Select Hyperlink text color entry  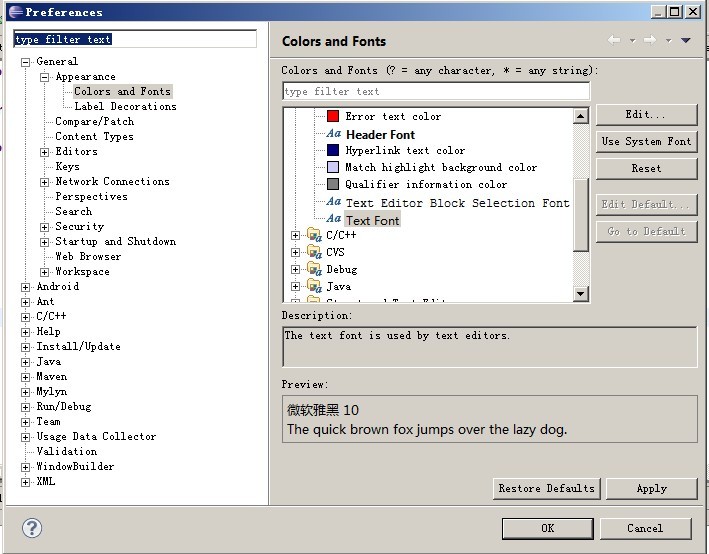pos(405,150)
